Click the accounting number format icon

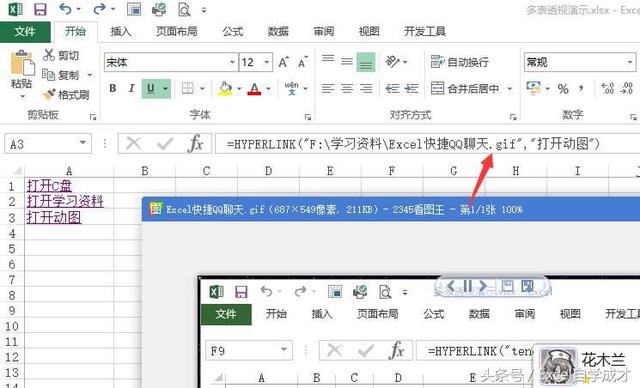pyautogui.click(x=533, y=88)
